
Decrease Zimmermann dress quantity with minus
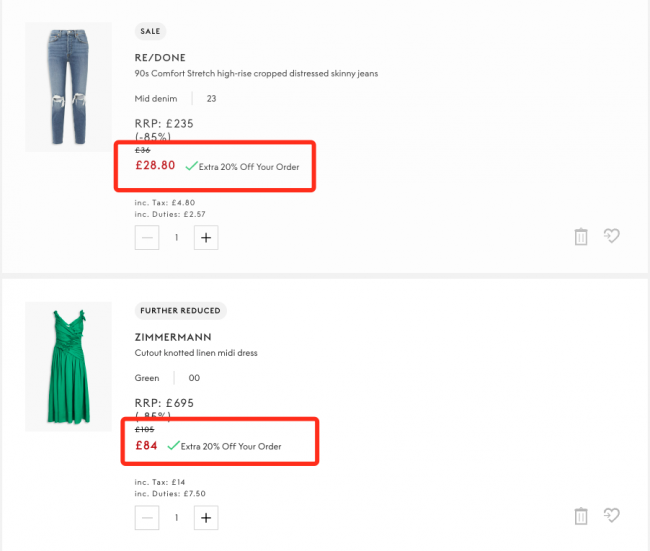click(x=148, y=518)
